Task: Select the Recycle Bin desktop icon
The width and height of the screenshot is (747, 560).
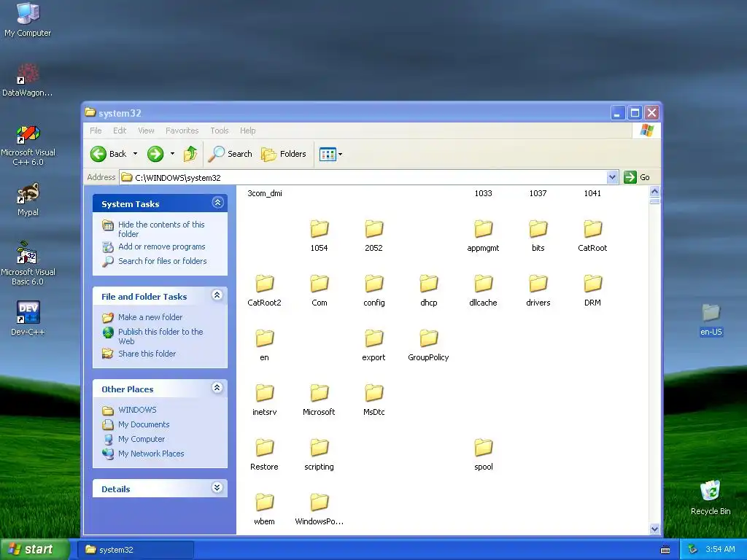Action: tap(710, 497)
